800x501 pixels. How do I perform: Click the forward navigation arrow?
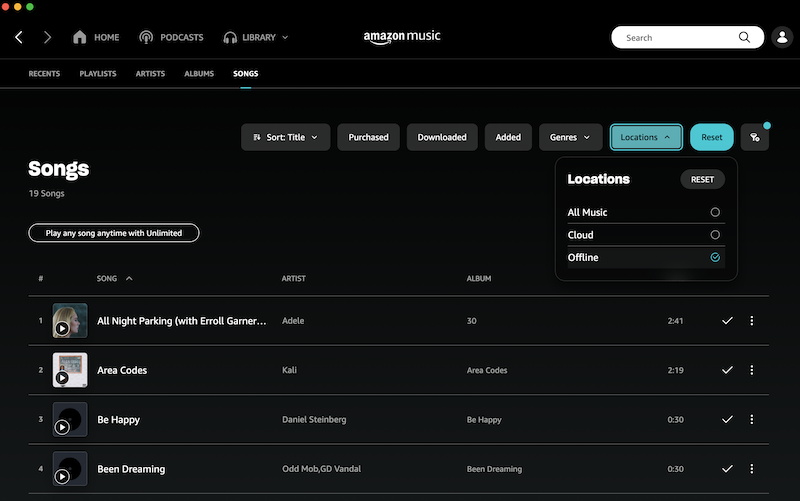[x=47, y=38]
